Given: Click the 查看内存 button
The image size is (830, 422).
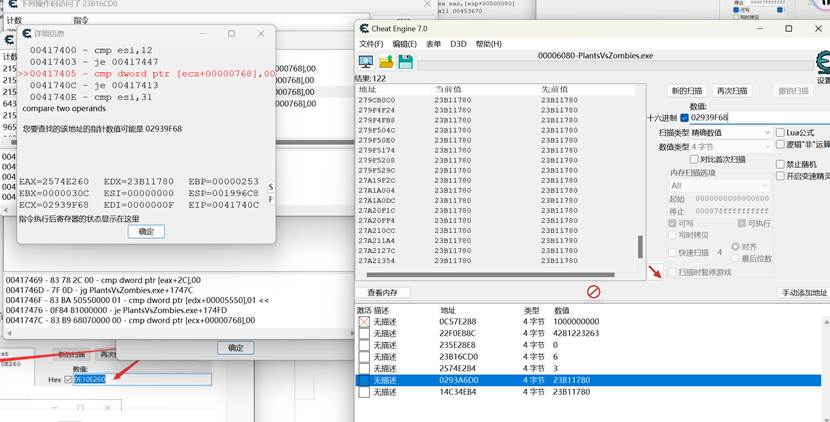Looking at the screenshot, I should (383, 292).
